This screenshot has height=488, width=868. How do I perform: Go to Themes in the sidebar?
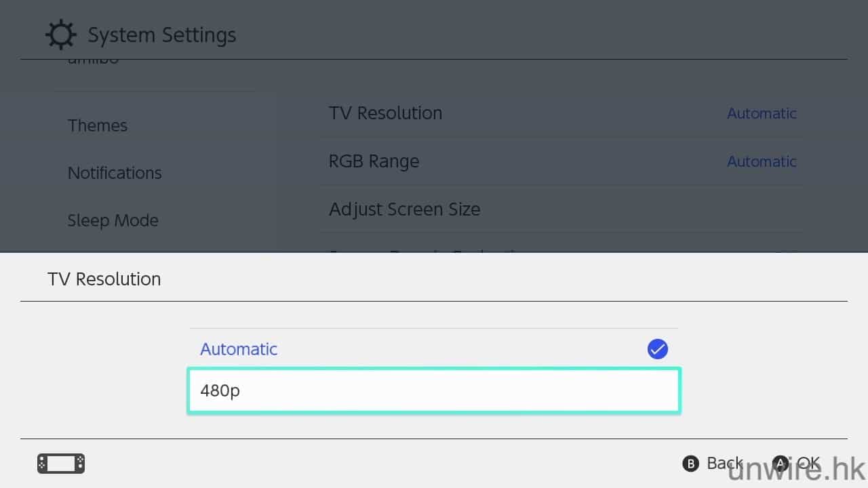pyautogui.click(x=98, y=125)
